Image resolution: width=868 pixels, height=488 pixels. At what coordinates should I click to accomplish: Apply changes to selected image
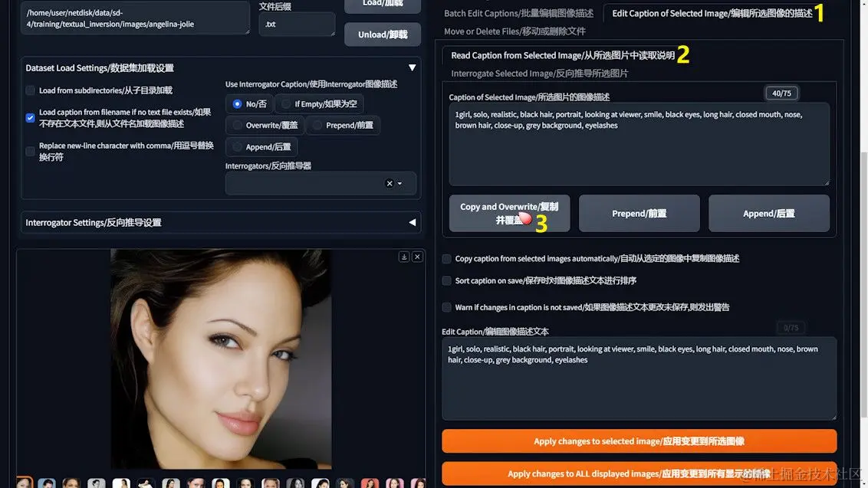pos(639,441)
